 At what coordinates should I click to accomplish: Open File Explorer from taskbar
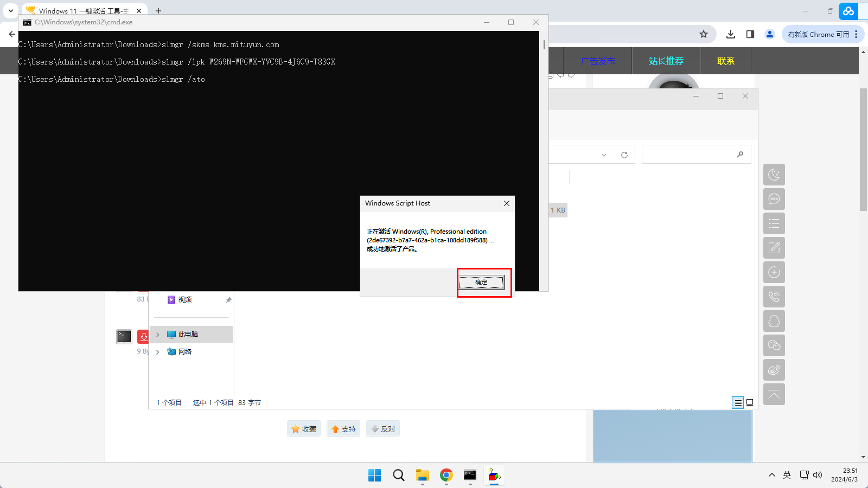423,476
